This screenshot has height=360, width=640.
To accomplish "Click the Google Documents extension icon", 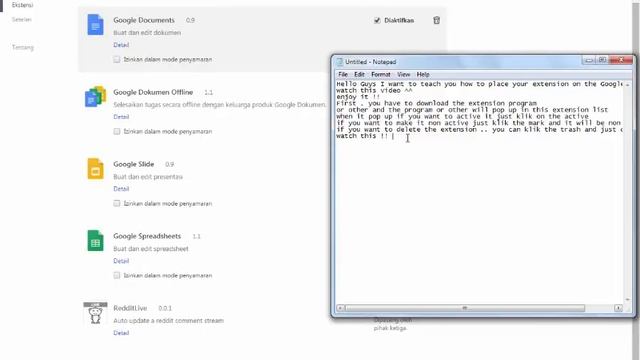I will tap(95, 24).
